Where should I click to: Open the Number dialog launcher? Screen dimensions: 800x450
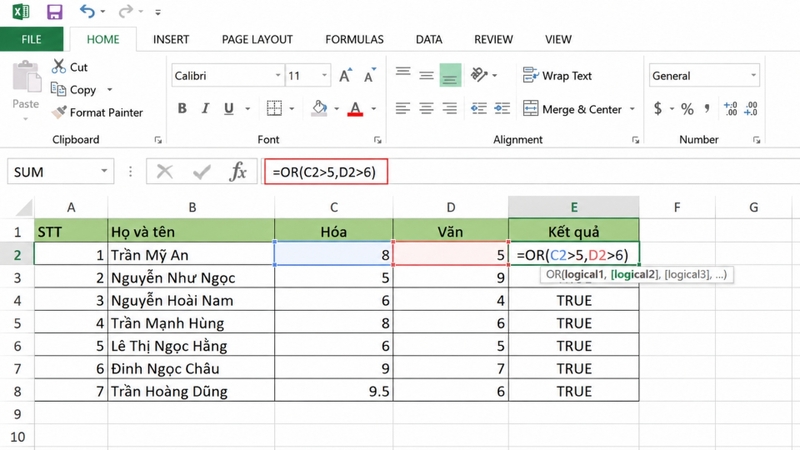(x=756, y=140)
